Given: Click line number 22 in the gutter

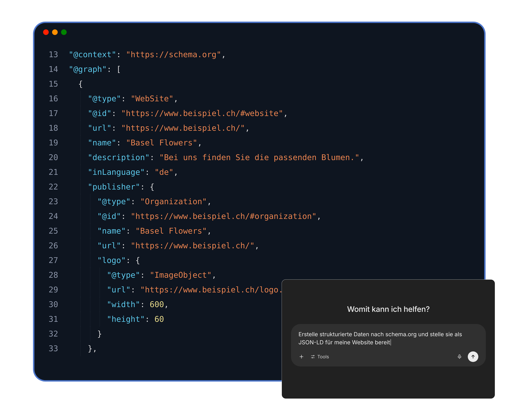Looking at the screenshot, I should [x=53, y=187].
